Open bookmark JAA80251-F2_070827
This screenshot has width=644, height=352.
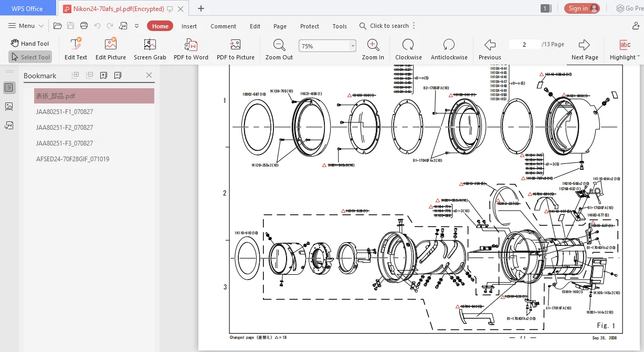65,128
